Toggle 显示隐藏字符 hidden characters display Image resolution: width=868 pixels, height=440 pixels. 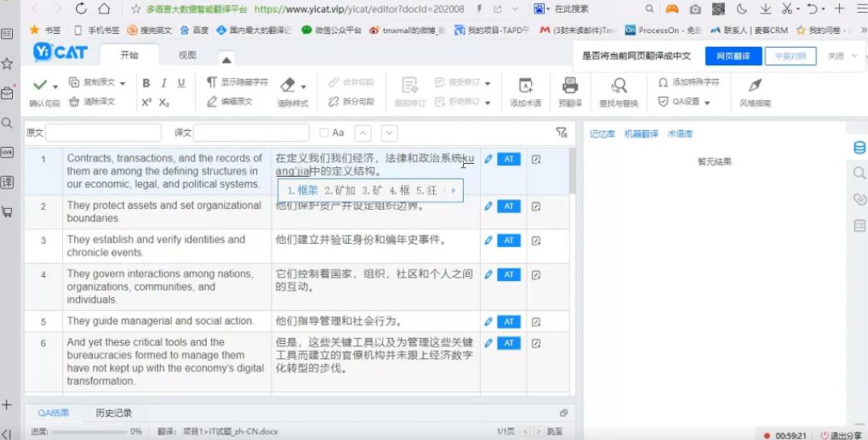[237, 82]
